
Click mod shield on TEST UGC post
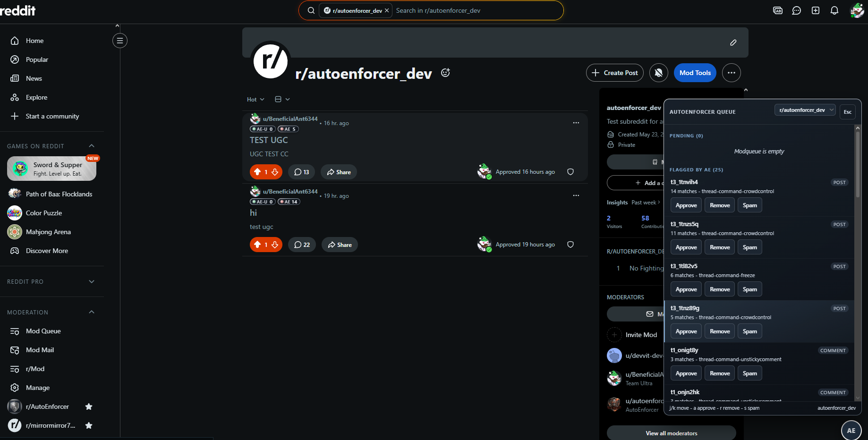pyautogui.click(x=570, y=172)
